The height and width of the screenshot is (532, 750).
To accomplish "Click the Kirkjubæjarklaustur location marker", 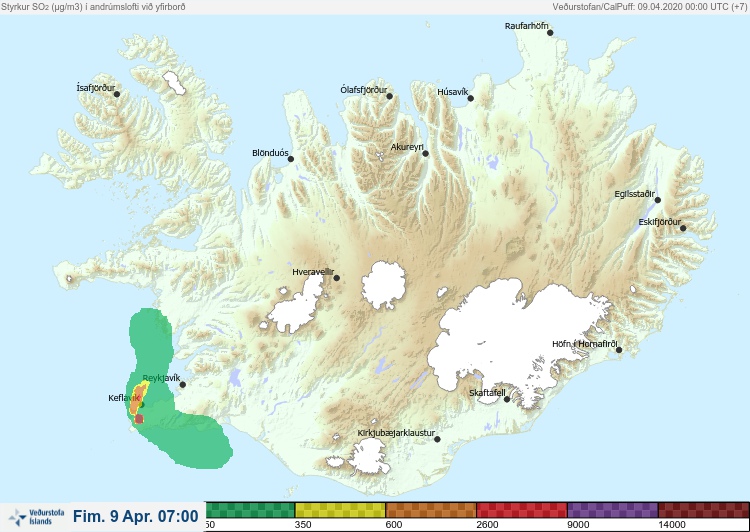I will click(437, 439).
